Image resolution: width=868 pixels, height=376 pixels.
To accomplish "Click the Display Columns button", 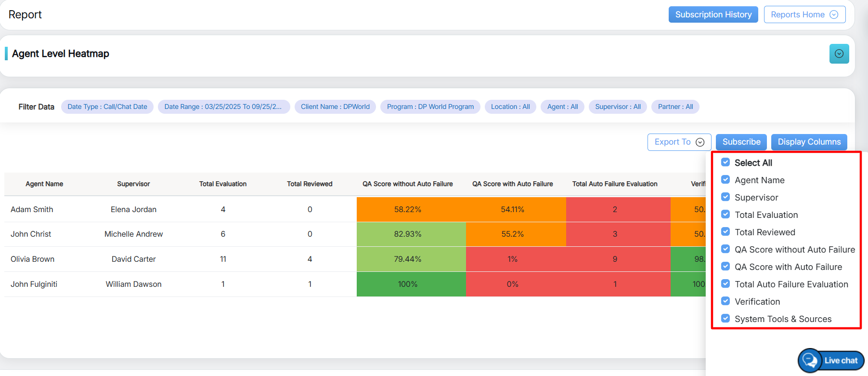I will (x=809, y=142).
